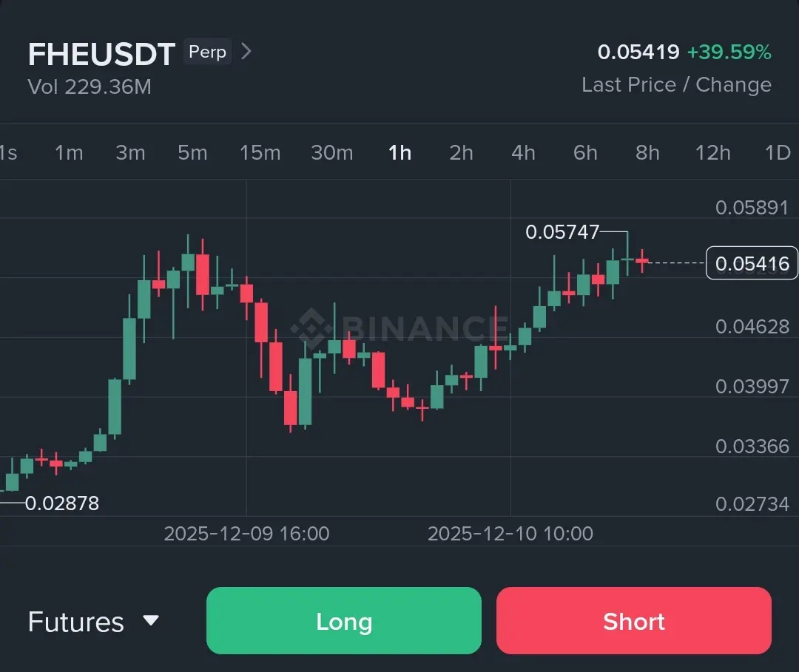Switch to 2h timeframe
The height and width of the screenshot is (672, 799).
pos(461,153)
